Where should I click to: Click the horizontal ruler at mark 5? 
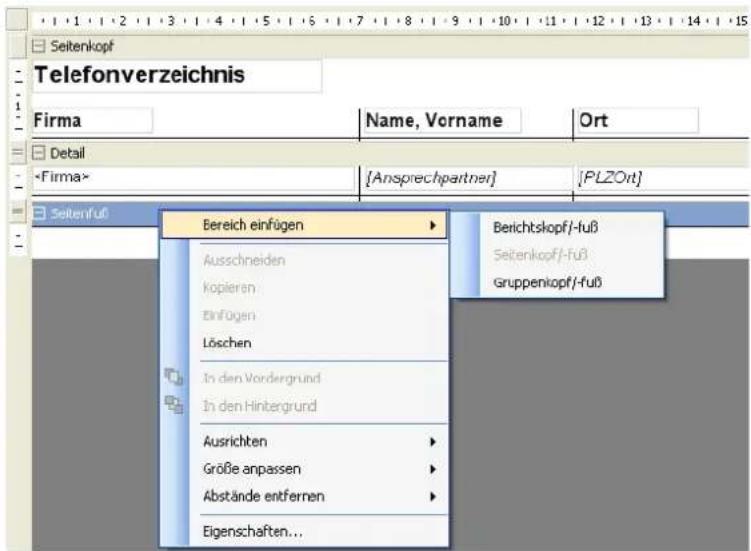tap(266, 21)
